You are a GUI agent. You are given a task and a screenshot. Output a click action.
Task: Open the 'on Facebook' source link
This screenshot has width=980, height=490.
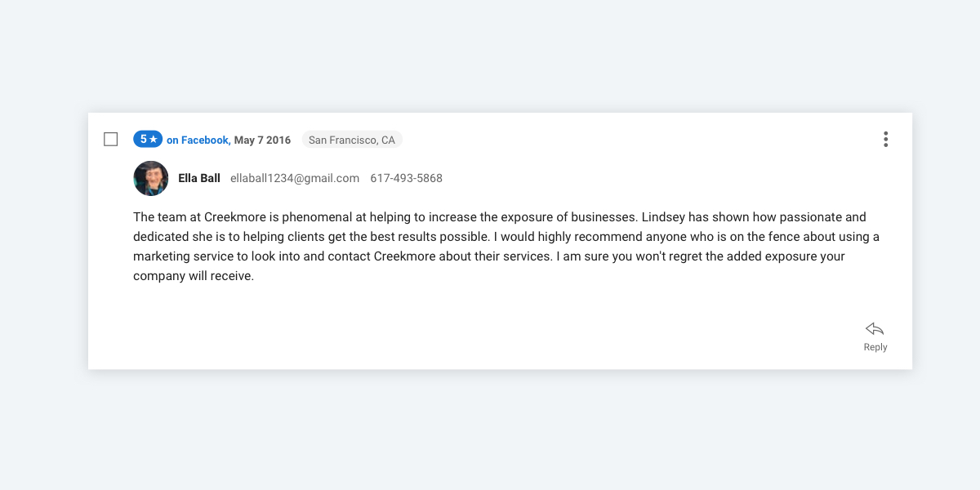[x=198, y=140]
